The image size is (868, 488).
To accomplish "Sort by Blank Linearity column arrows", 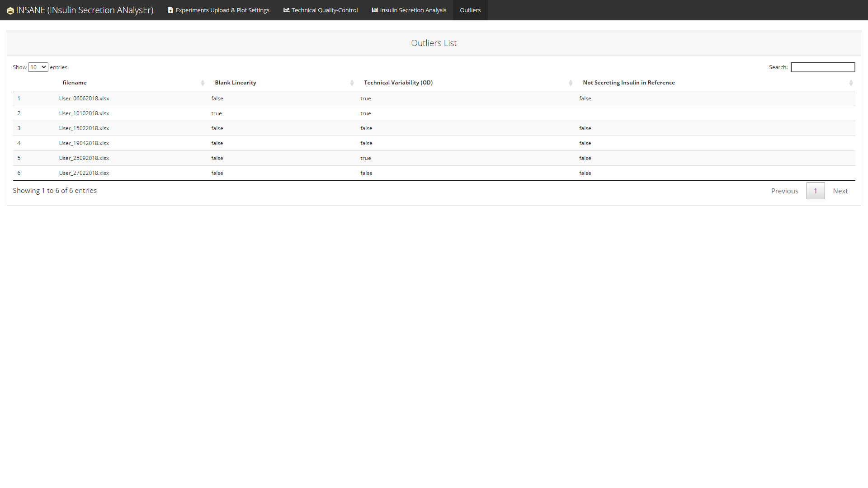I will 352,83.
